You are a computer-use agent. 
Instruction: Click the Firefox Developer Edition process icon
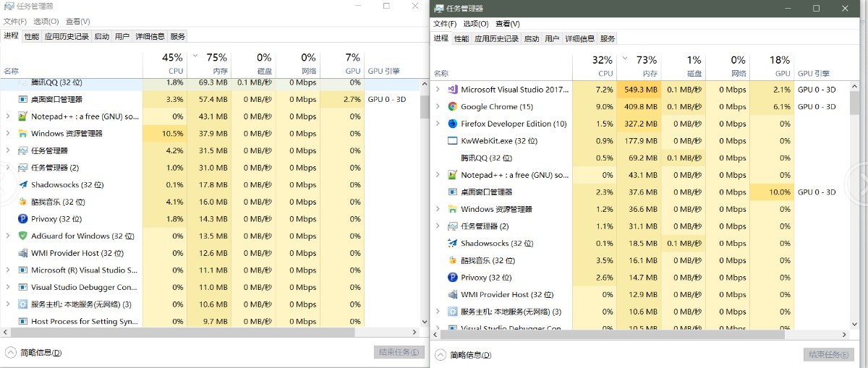point(453,124)
